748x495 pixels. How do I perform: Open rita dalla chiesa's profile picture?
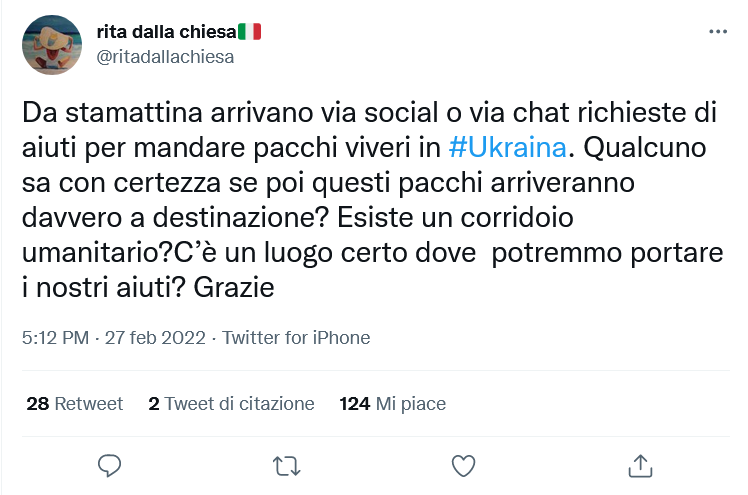pyautogui.click(x=52, y=45)
